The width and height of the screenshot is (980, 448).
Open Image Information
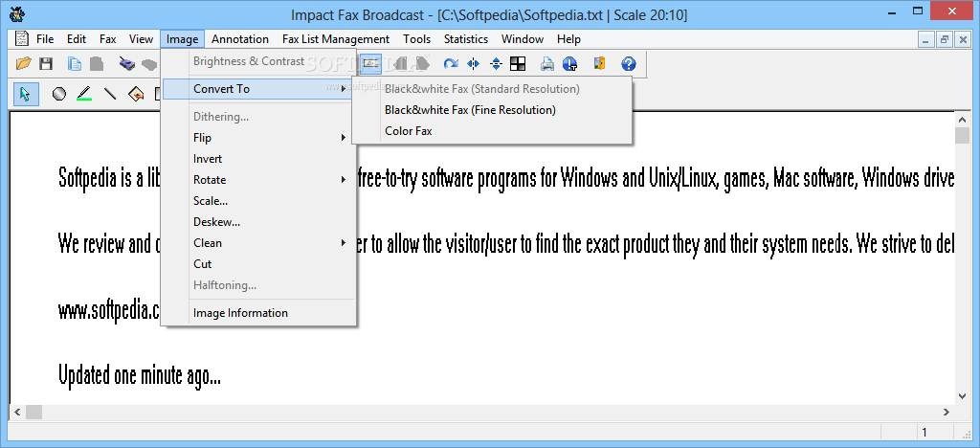pos(258,312)
